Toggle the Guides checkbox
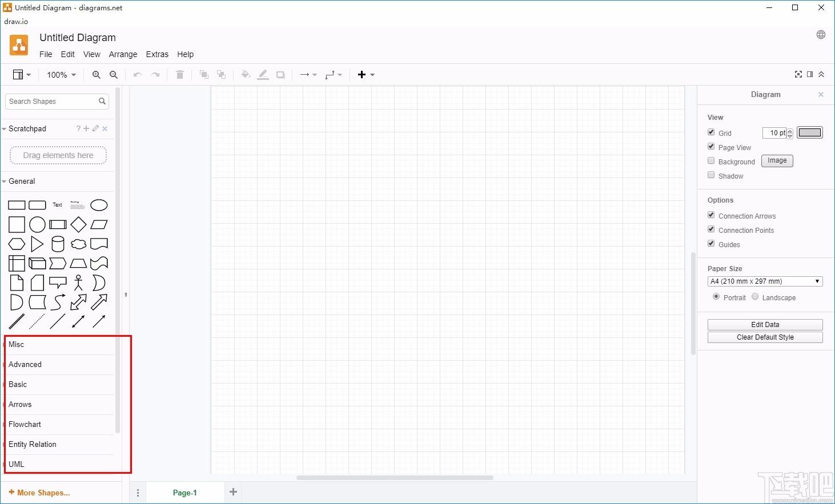835x504 pixels. [711, 243]
